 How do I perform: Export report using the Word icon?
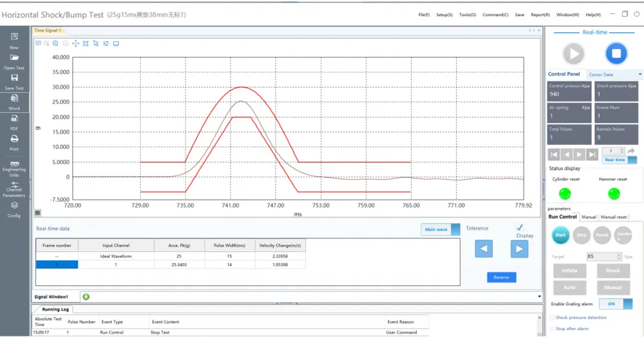[14, 98]
